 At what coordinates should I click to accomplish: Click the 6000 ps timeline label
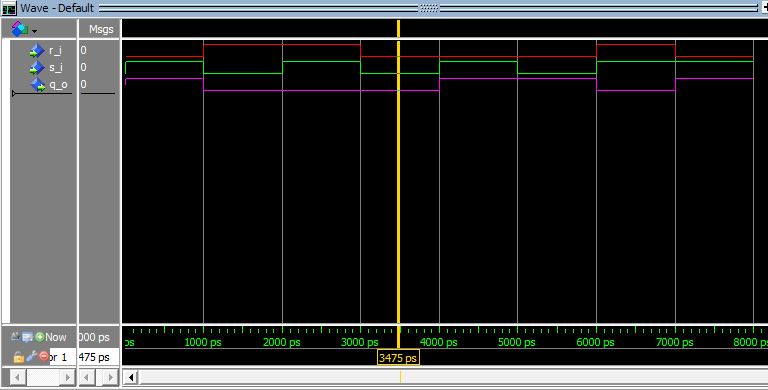point(596,342)
